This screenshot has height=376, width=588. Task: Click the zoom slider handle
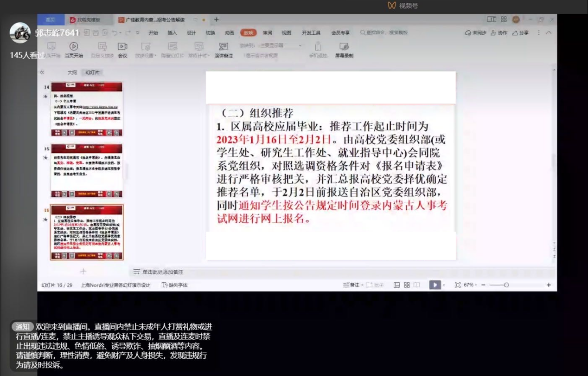coord(506,285)
